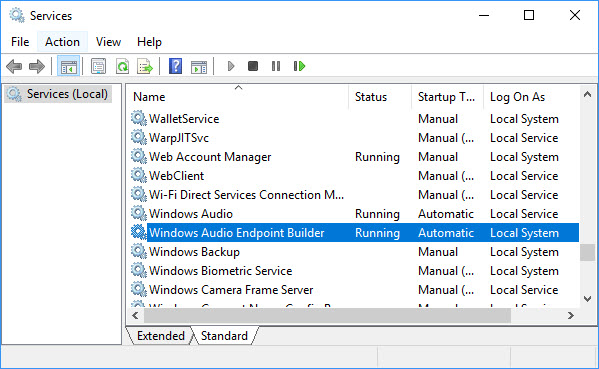Image resolution: width=599 pixels, height=369 pixels.
Task: Click the horizontal scrollbar right arrow
Action: 571,316
